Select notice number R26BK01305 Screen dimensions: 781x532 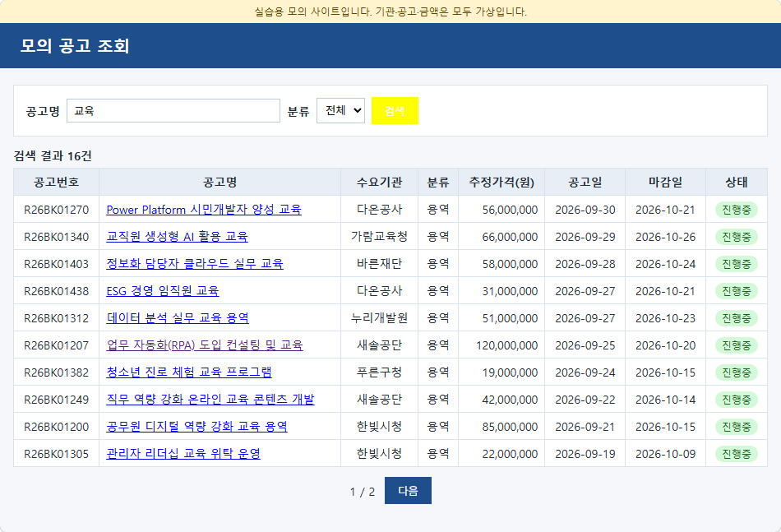56,454
